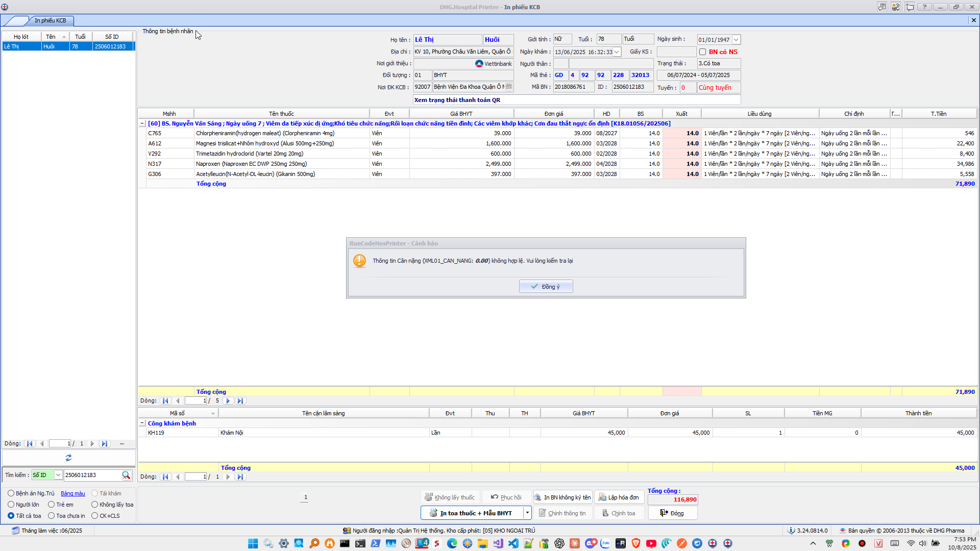Click the Viettinbank logo icon
This screenshot has height=551, width=980.
coord(479,64)
